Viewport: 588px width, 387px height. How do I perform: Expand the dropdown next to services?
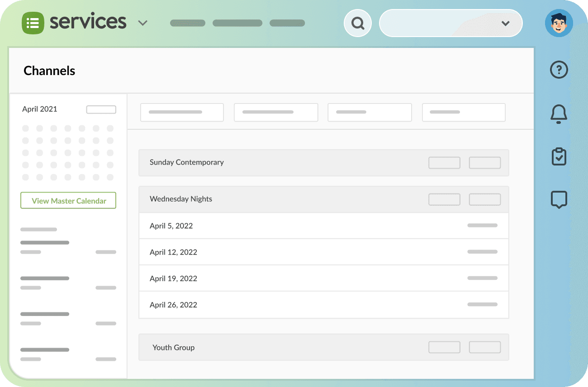tap(143, 23)
